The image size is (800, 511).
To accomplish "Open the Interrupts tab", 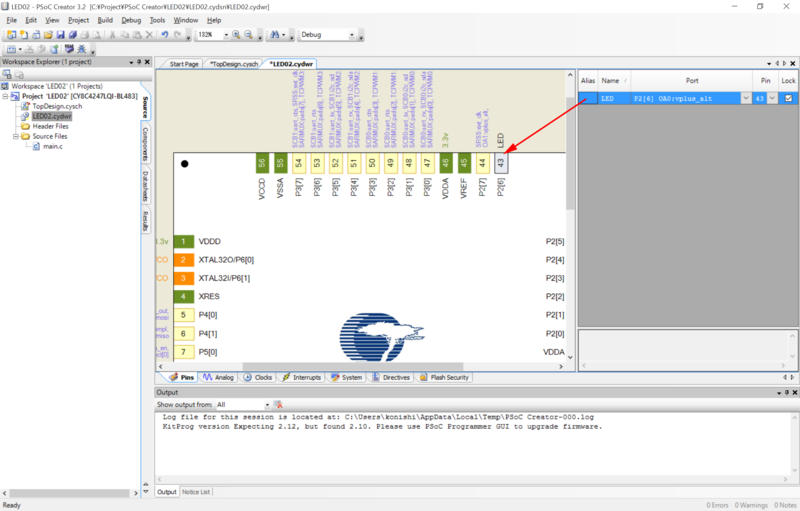I will pyautogui.click(x=302, y=377).
